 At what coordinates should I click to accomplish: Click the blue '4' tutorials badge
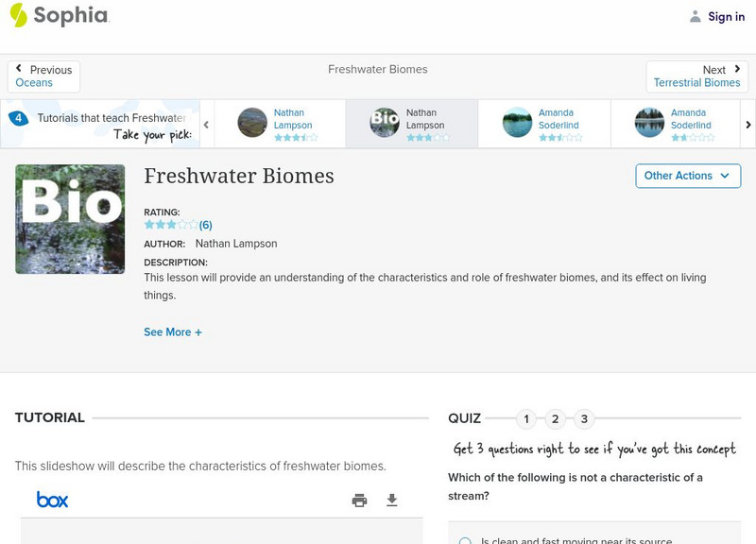pos(17,117)
